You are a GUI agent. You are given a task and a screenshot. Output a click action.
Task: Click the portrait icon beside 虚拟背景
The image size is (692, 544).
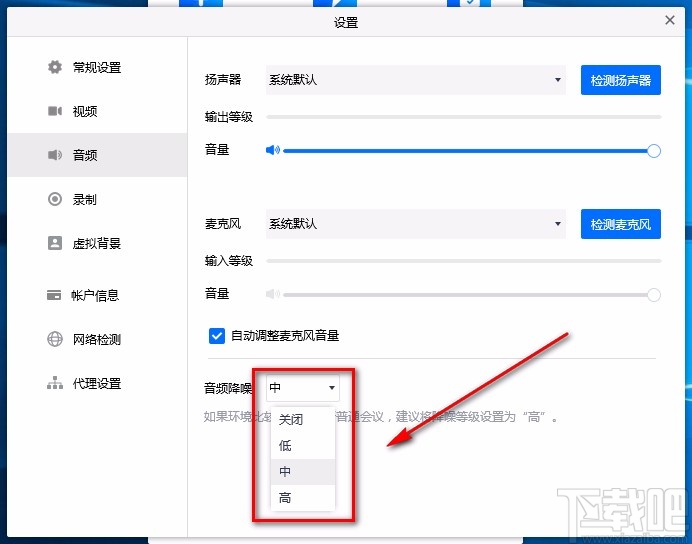tap(55, 243)
